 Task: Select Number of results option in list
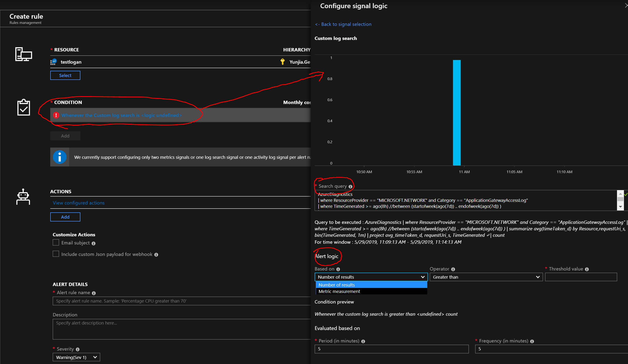[x=371, y=285]
